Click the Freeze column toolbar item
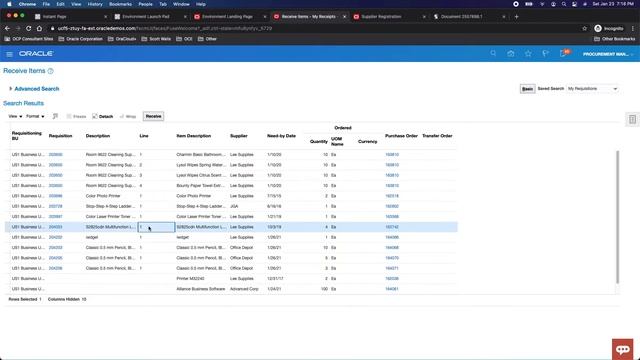The width and height of the screenshot is (640, 360). click(x=76, y=116)
